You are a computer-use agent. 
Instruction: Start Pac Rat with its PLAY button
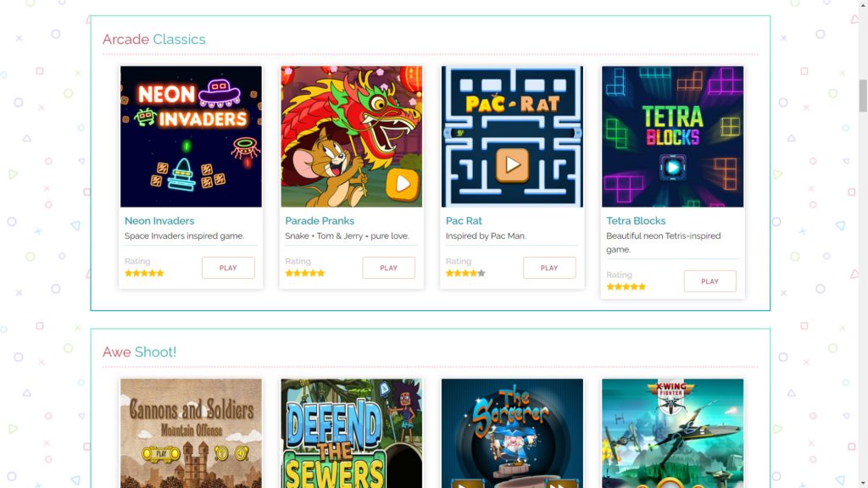(549, 268)
